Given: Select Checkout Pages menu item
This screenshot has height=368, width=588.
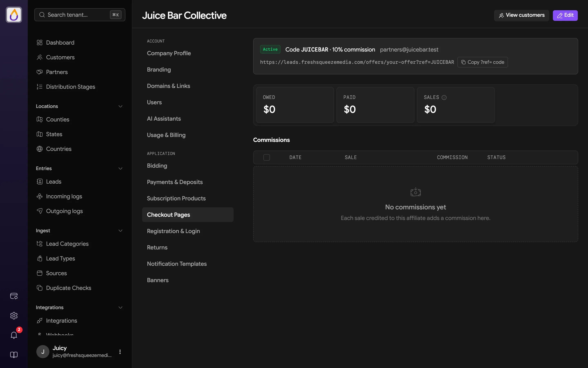Looking at the screenshot, I should pos(188,215).
